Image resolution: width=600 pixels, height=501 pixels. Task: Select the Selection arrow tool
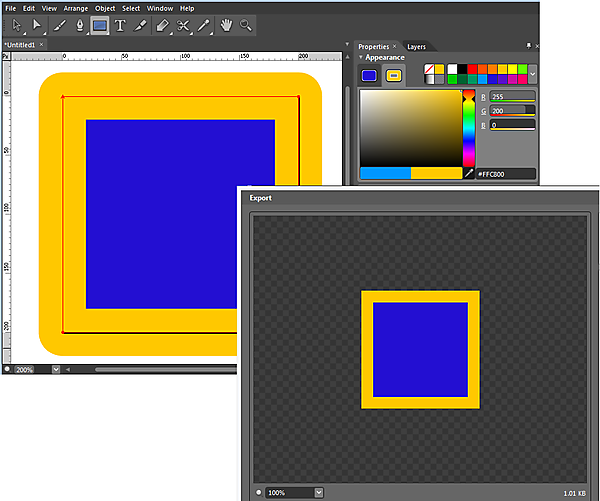(x=16, y=25)
